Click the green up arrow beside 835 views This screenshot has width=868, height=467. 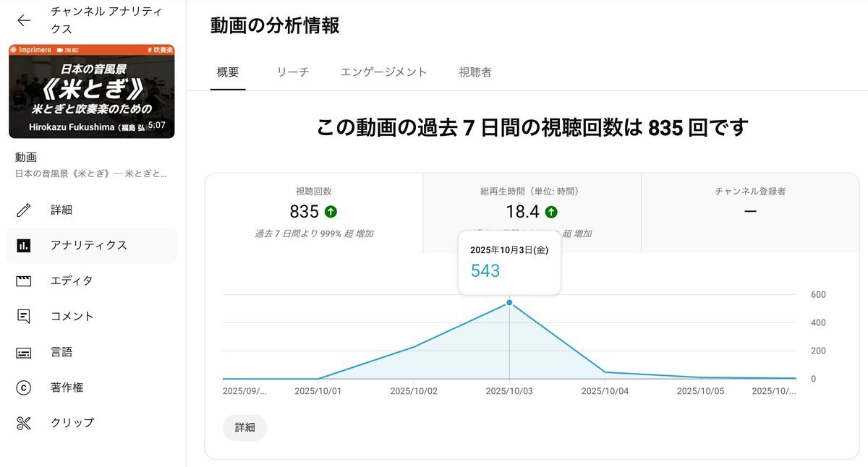pos(331,212)
